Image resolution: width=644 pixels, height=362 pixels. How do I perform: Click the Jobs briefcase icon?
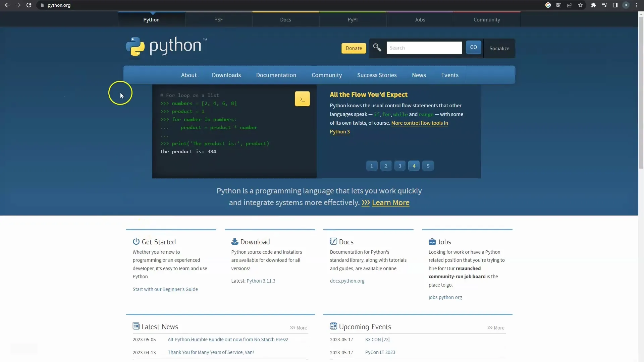(x=432, y=241)
